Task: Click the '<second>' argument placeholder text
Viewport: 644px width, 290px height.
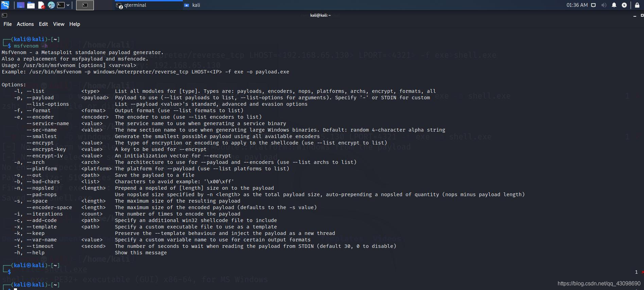Action: pyautogui.click(x=93, y=246)
